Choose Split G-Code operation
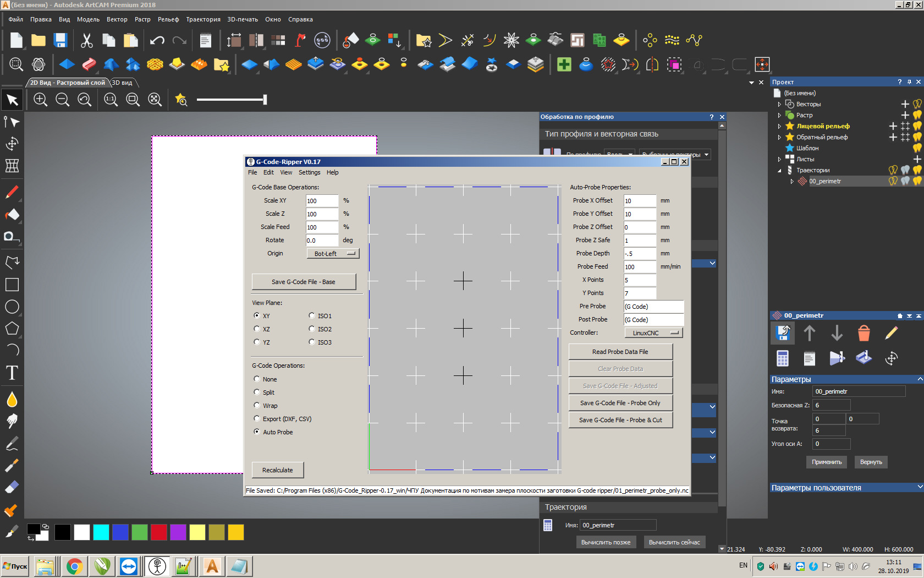 257,392
